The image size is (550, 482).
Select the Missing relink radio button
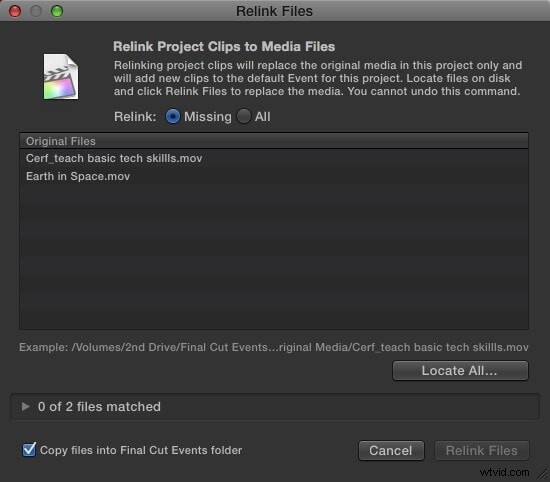click(x=173, y=116)
